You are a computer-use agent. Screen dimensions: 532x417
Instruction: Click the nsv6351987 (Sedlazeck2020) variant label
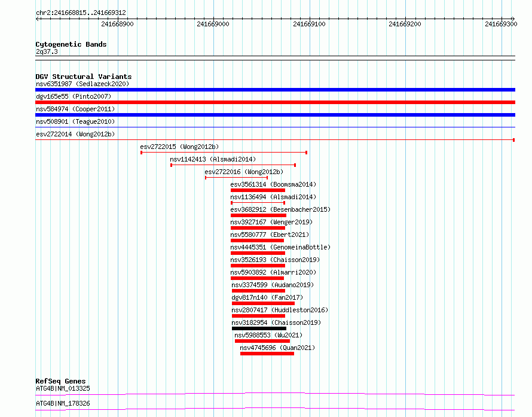82,84
